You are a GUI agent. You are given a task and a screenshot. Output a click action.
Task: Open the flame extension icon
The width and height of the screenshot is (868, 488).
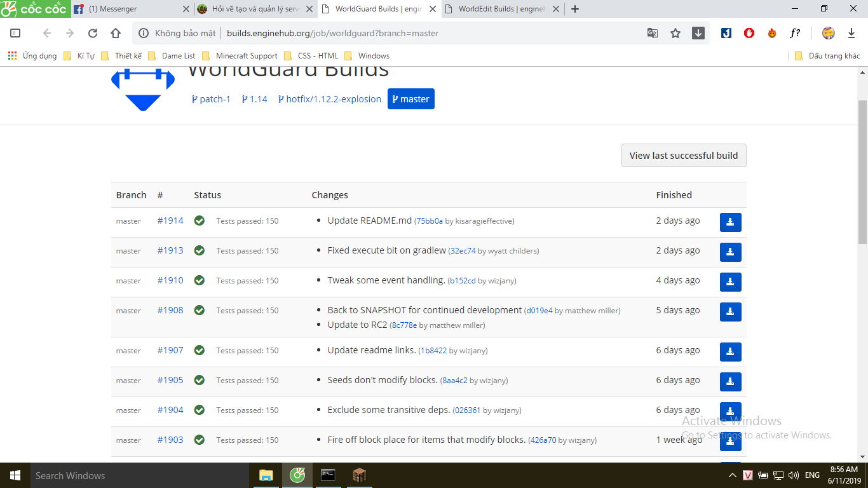coord(772,33)
